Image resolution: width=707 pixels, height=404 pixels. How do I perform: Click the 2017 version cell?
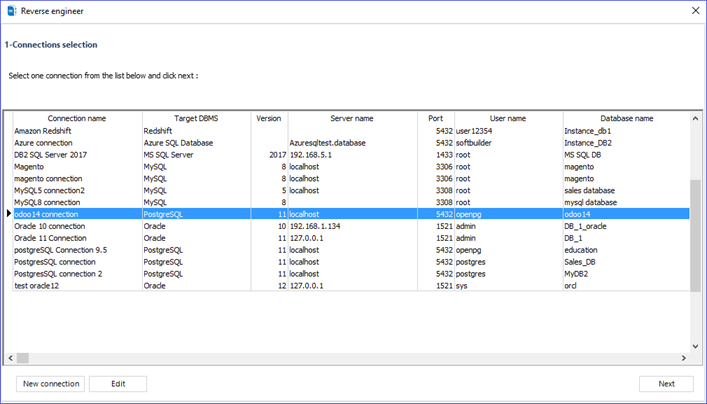[x=269, y=155]
